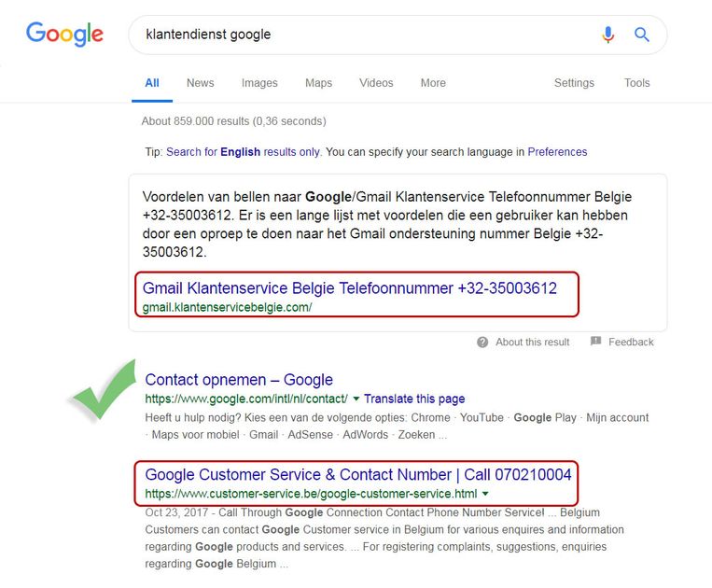This screenshot has width=712, height=588.
Task: Open the Contact opnemen – Google result
Action: tap(239, 380)
